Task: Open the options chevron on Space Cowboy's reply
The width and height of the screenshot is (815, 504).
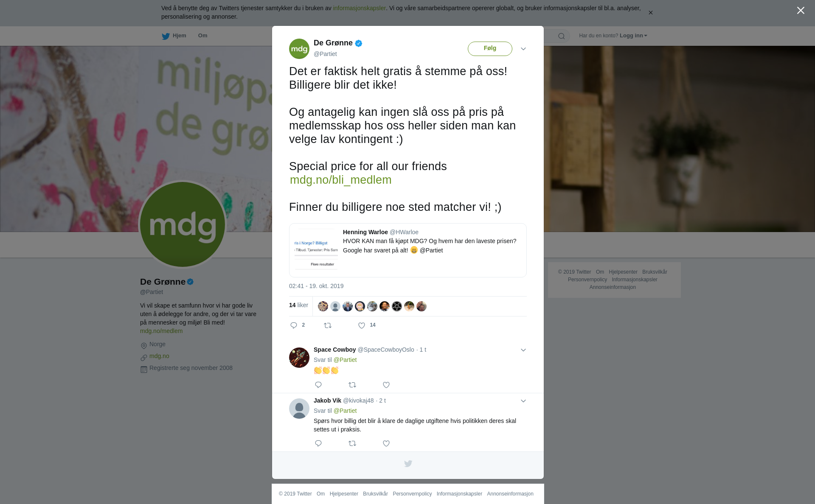Action: tap(523, 350)
